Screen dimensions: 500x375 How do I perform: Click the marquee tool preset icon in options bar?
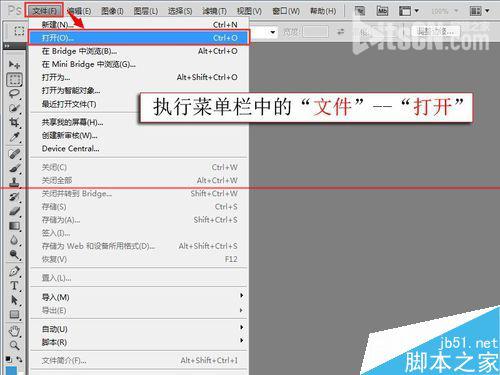point(19,31)
